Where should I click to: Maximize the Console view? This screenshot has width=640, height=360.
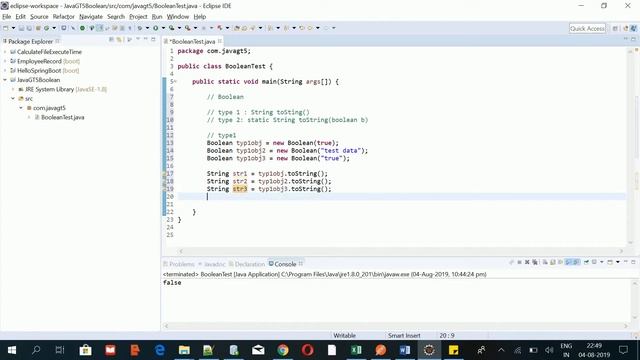(633, 262)
